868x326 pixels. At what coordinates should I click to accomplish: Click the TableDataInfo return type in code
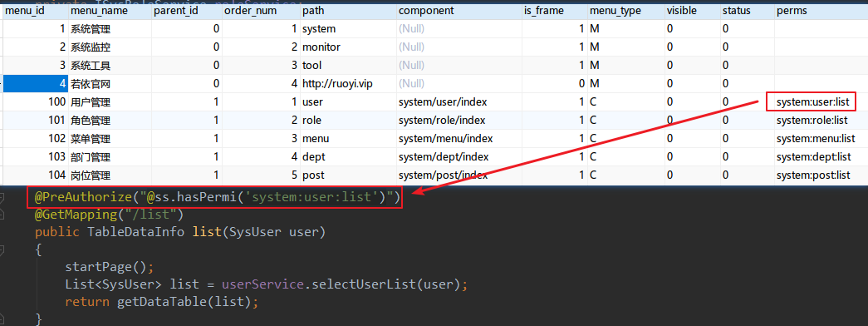click(135, 232)
